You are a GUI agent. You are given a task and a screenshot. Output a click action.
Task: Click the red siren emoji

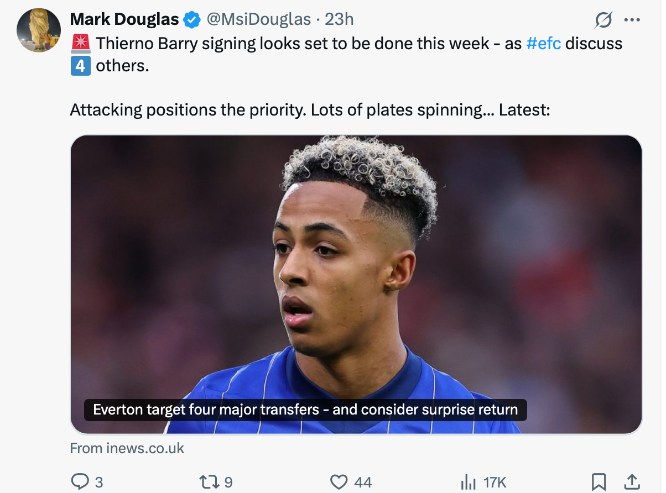pyautogui.click(x=80, y=44)
